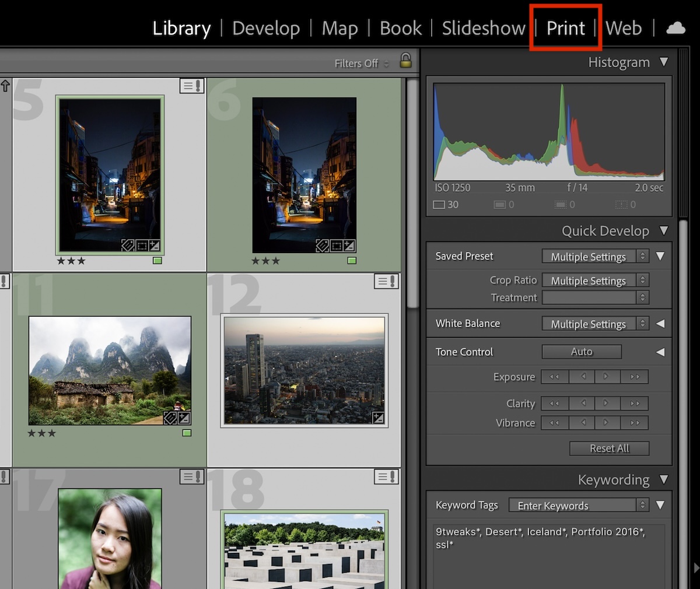
Task: Click the metadata conflict icon on cell 12
Action: pyautogui.click(x=386, y=282)
